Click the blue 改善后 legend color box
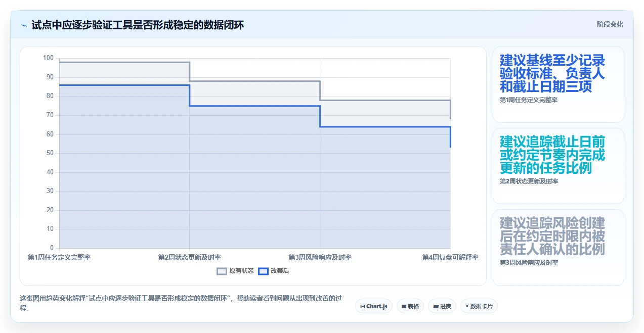 (263, 271)
